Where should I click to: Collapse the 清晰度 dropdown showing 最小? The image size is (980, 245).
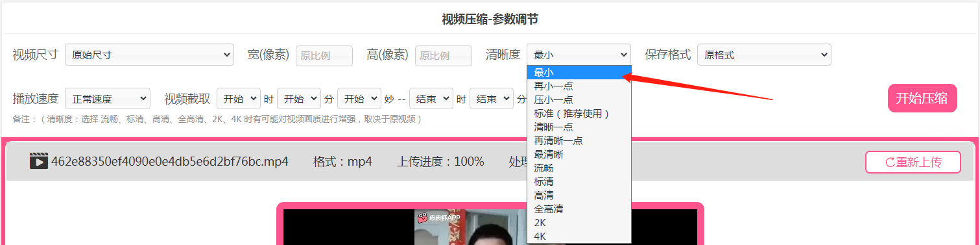tap(579, 55)
